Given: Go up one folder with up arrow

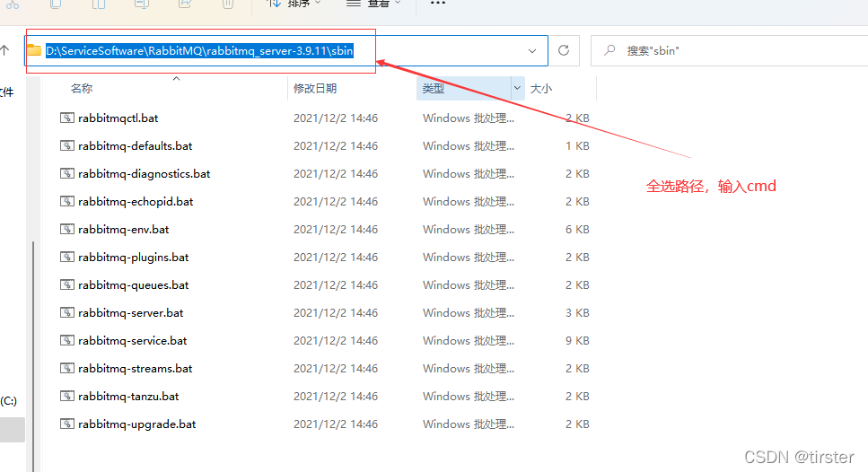Looking at the screenshot, I should 5,51.
